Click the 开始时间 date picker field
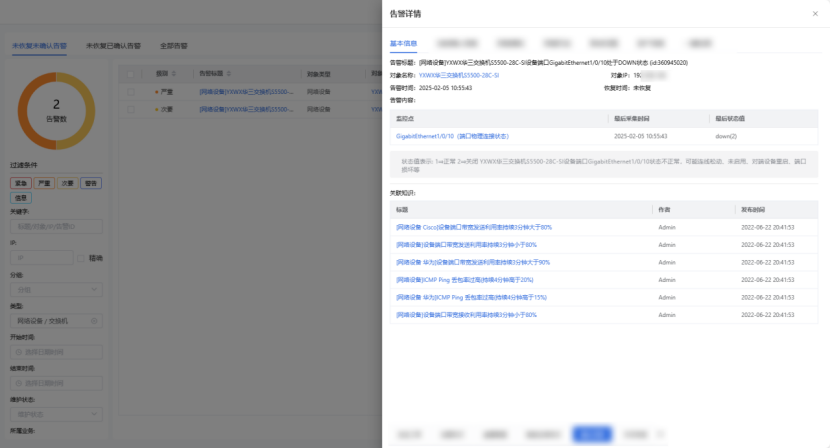831x448 pixels. (x=55, y=351)
